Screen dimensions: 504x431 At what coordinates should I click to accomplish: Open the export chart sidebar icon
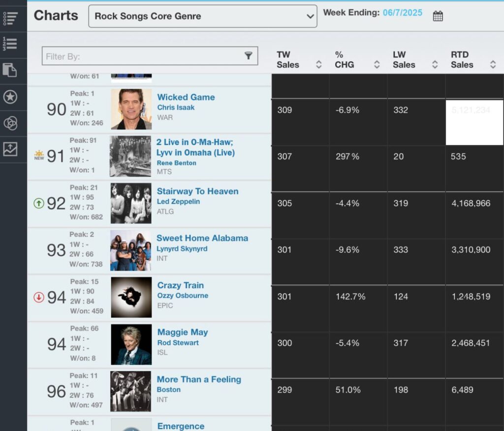10,149
